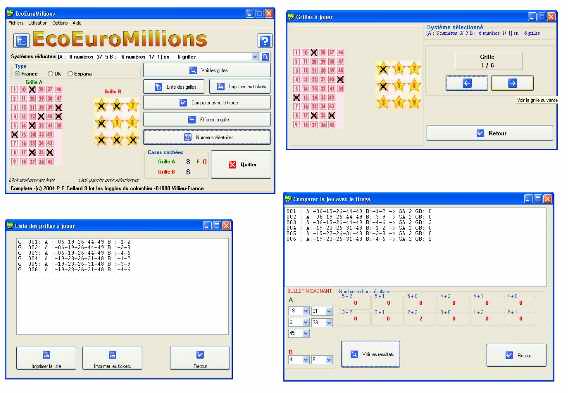
Task: Open the first star dropdown under B
Action: pos(306,360)
